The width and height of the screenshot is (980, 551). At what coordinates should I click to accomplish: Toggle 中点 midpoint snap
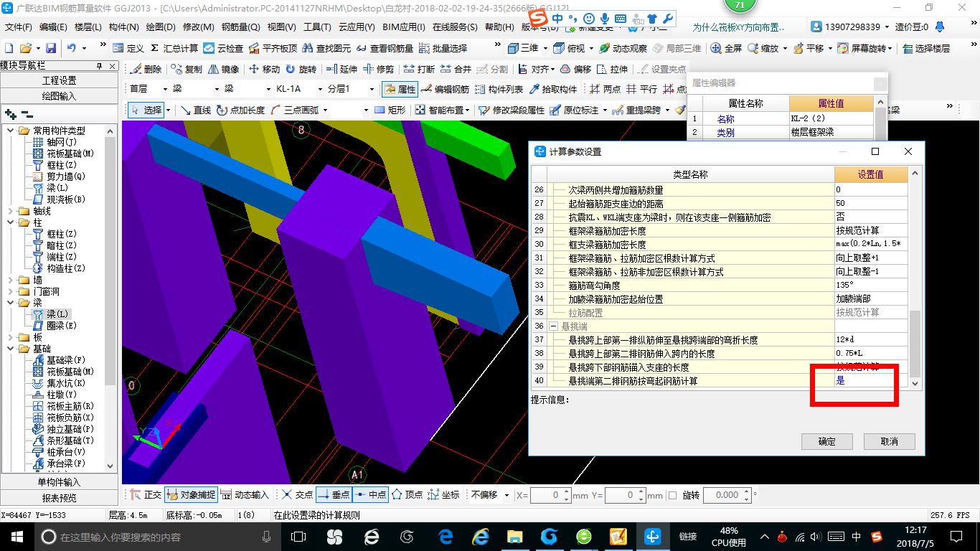[x=370, y=494]
